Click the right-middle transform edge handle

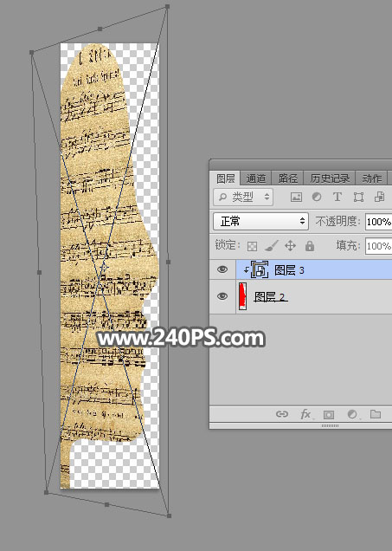[168, 262]
